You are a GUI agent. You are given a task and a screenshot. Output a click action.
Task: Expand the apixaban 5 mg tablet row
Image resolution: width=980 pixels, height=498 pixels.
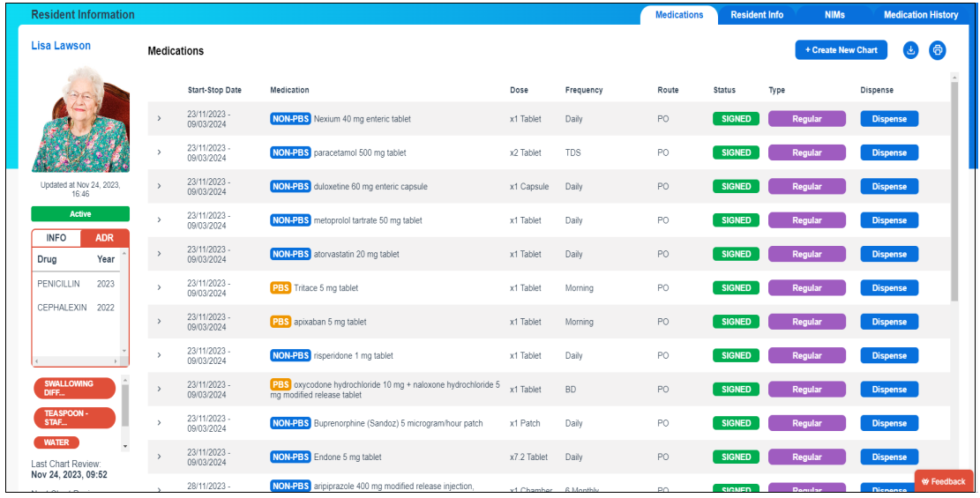(160, 322)
